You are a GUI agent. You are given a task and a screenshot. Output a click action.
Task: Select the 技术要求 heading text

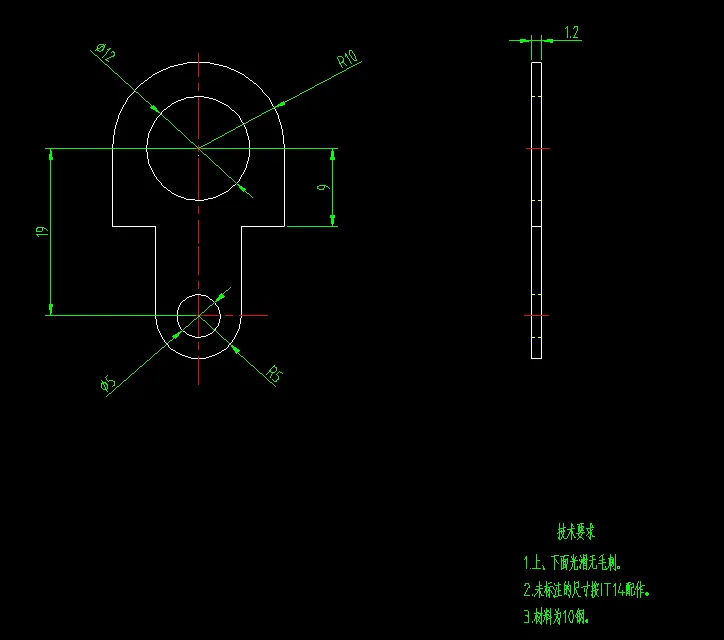pos(576,532)
